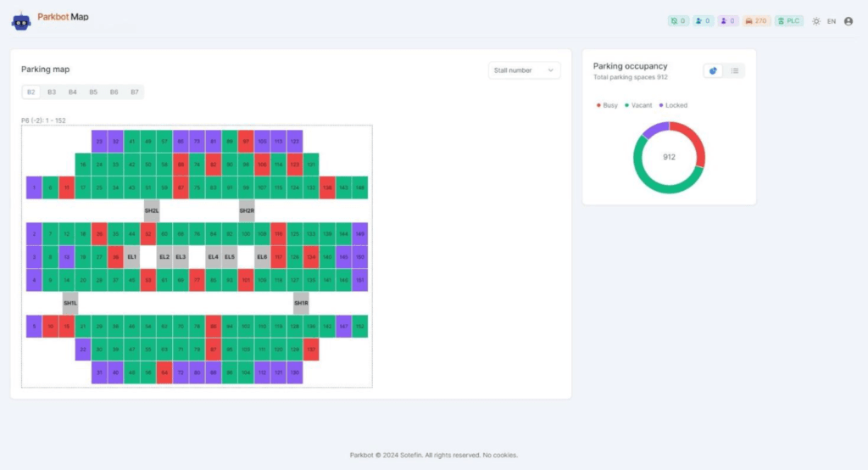This screenshot has height=470, width=868.
Task: Switch to the B5 floor tab
Action: [93, 92]
